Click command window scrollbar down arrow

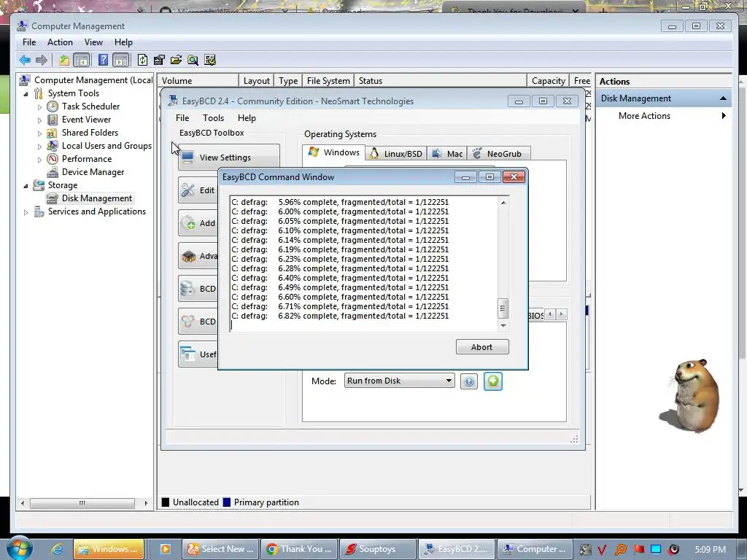point(503,326)
